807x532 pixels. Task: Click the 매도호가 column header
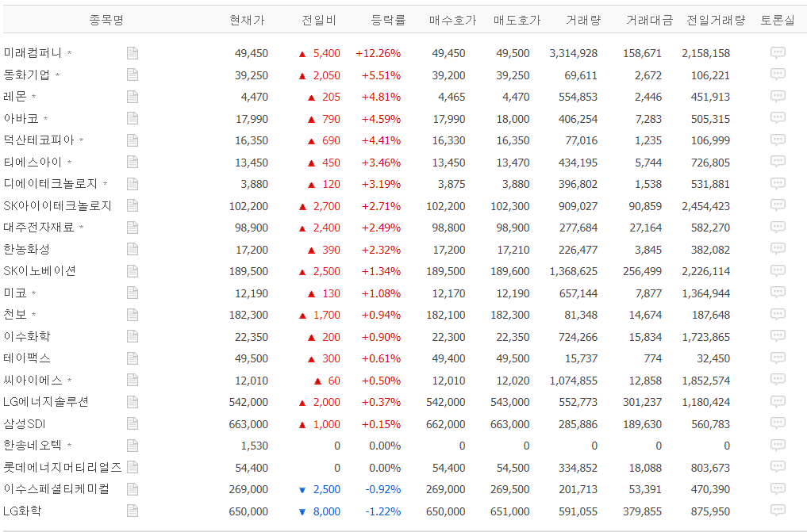click(x=517, y=20)
